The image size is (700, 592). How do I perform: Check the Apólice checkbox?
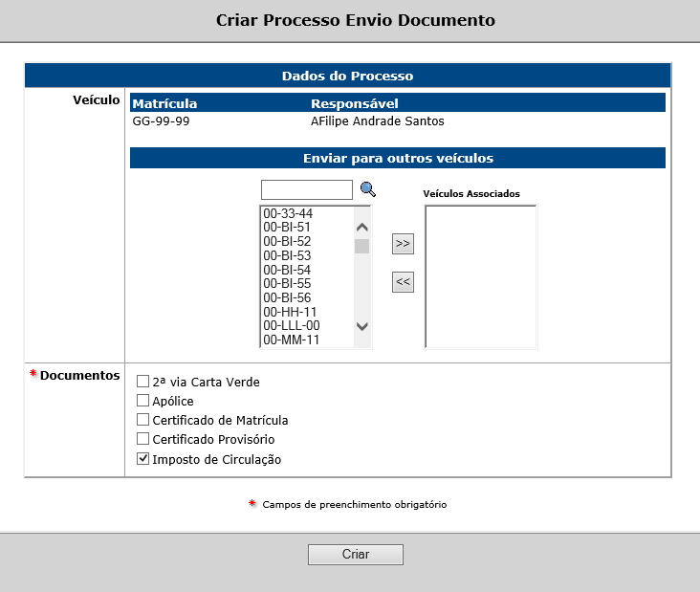coord(142,401)
